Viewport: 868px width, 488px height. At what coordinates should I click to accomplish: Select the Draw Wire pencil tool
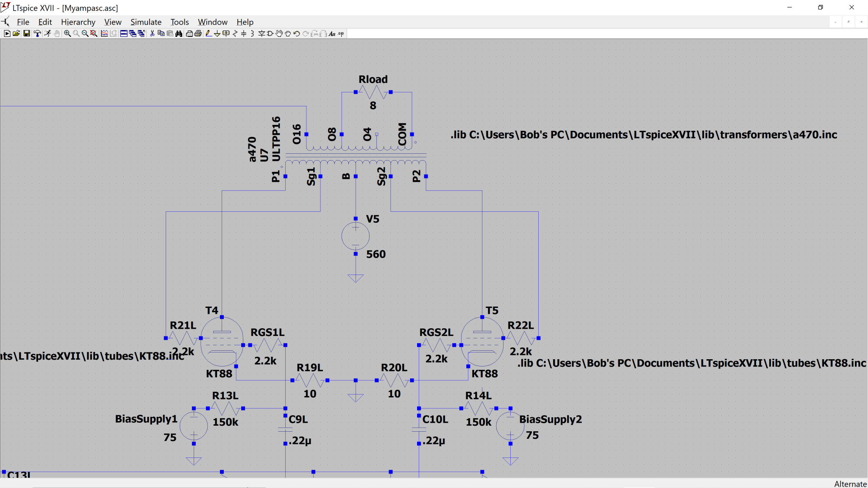coord(209,33)
